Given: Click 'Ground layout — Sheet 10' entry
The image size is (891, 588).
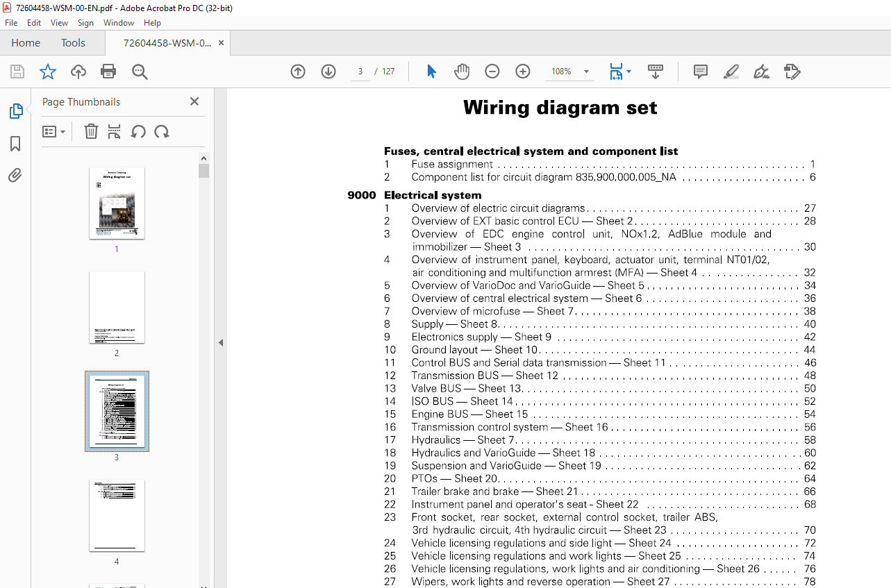Looking at the screenshot, I should (474, 350).
